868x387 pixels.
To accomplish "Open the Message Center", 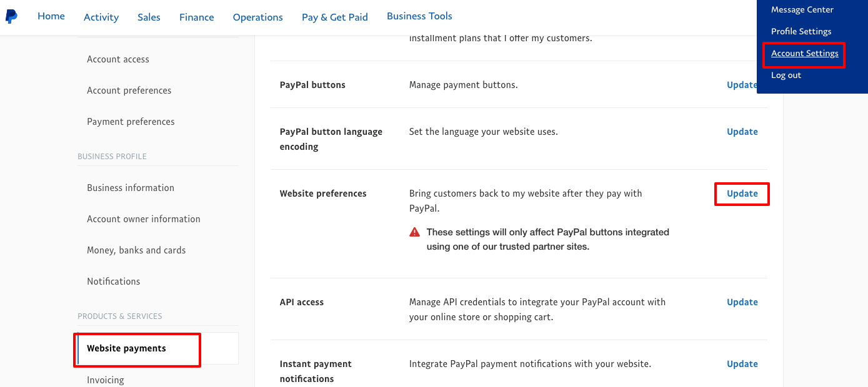I will coord(802,9).
